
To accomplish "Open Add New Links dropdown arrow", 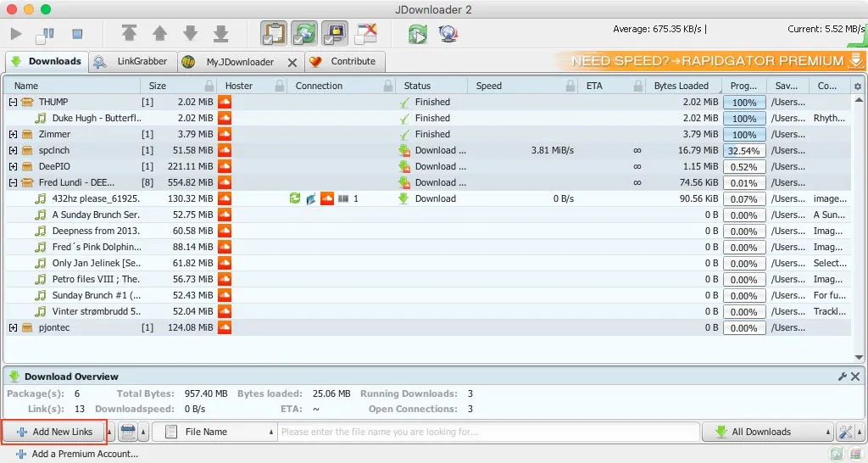I will 109,432.
